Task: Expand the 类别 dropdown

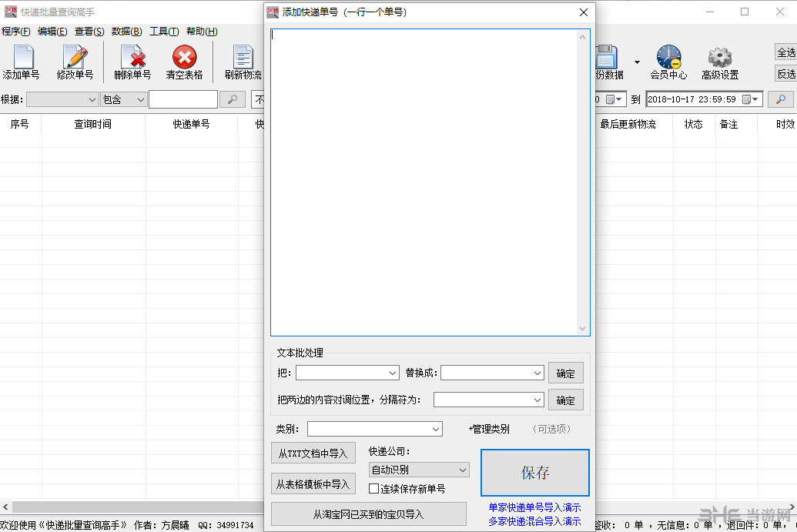Action: tap(436, 429)
